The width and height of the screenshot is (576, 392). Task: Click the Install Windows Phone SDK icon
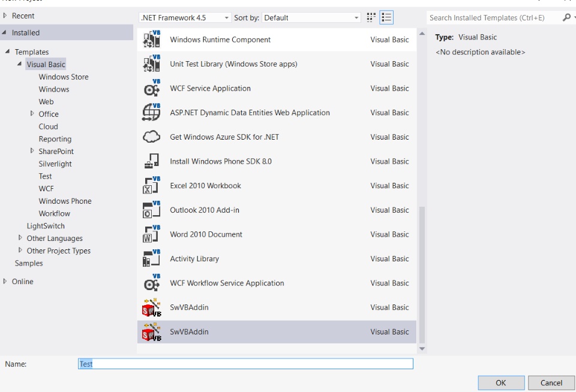[151, 161]
